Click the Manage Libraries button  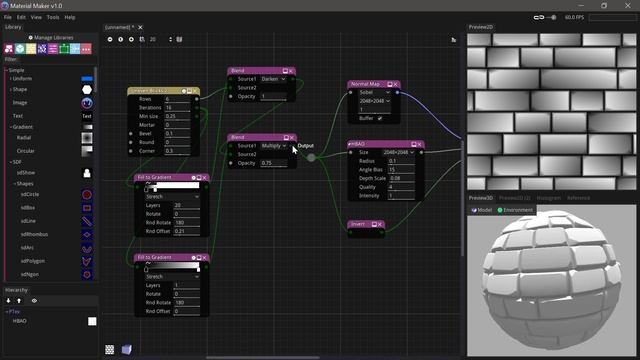[51, 38]
